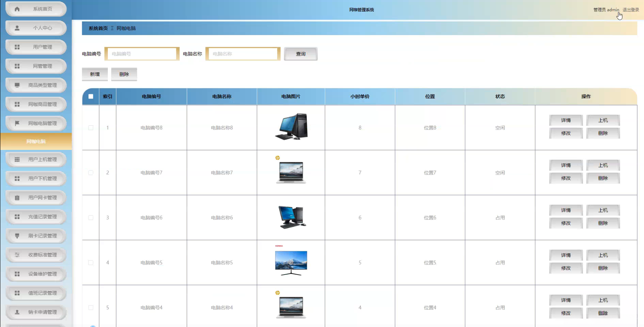This screenshot has height=327, width=644.
Task: Click the 管理员 admin label
Action: coord(606,10)
